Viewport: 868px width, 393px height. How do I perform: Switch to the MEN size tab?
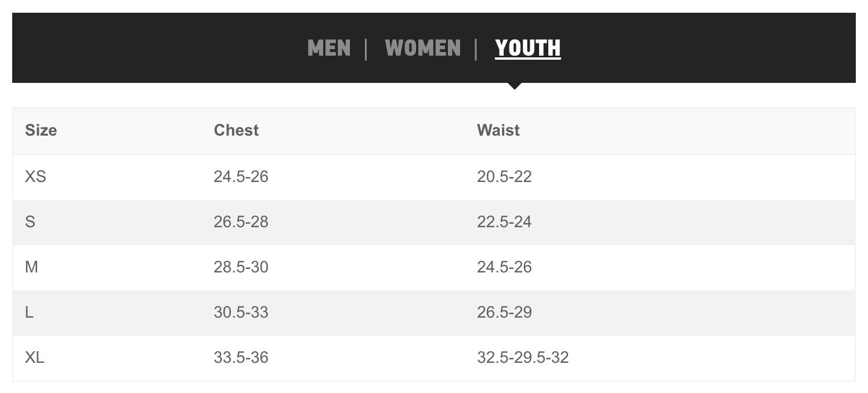[329, 48]
